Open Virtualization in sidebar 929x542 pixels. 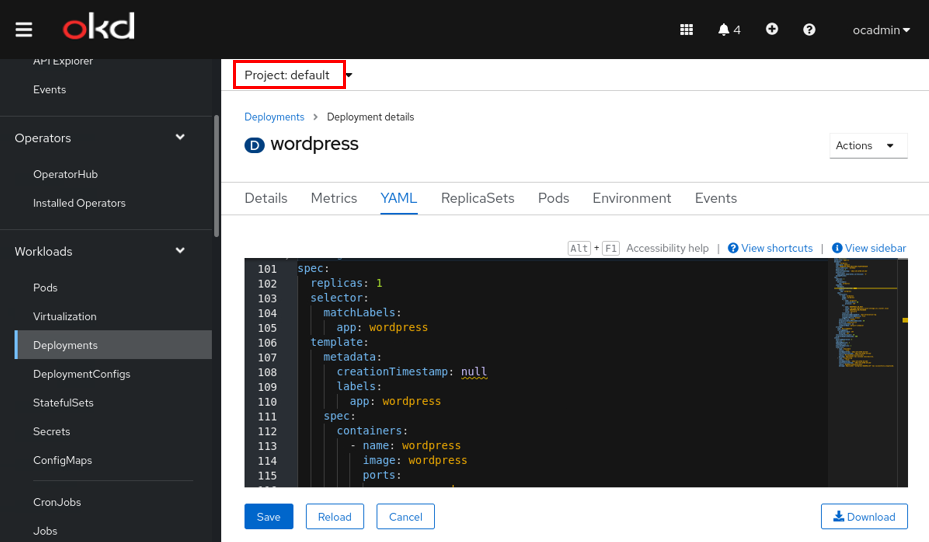pyautogui.click(x=65, y=316)
